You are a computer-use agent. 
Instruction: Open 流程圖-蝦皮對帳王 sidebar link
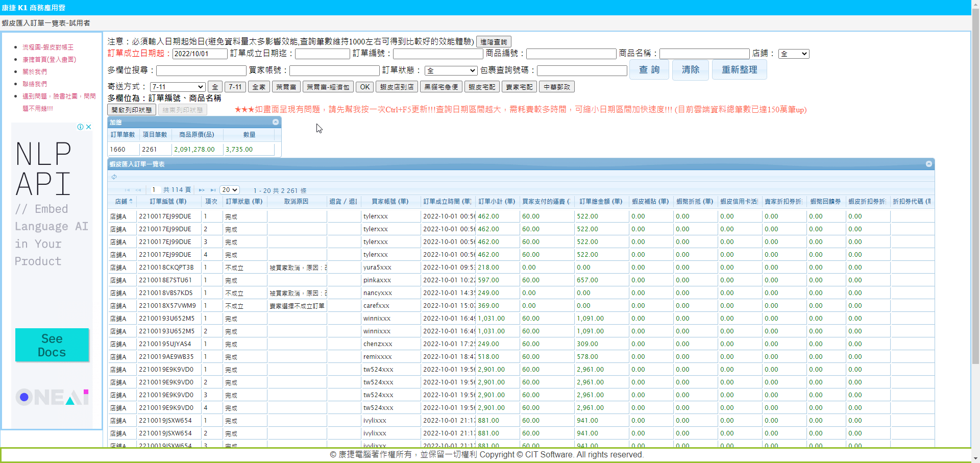[48, 47]
